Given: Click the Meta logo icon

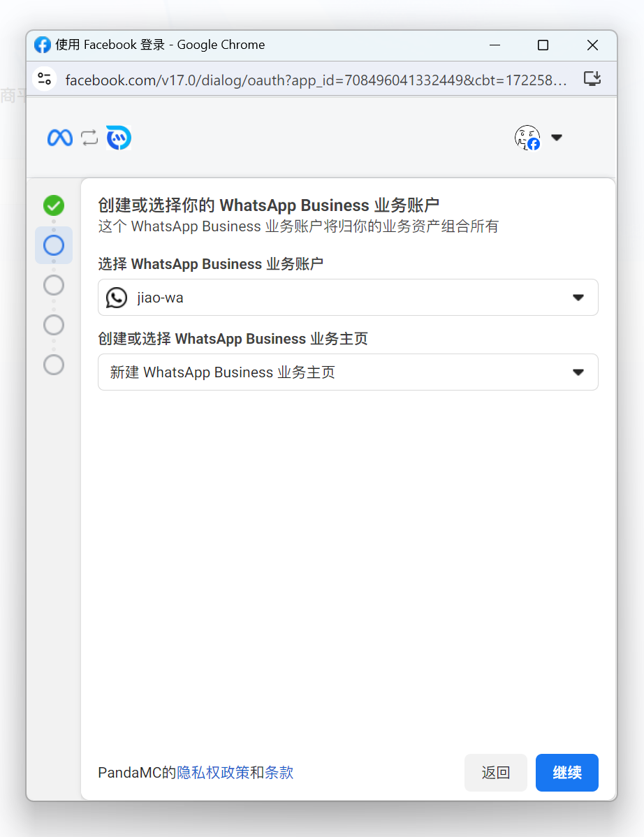Looking at the screenshot, I should tap(60, 138).
